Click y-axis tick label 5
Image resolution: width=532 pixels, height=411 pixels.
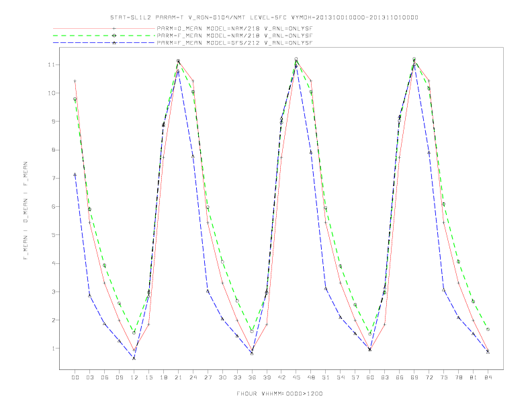(53, 234)
